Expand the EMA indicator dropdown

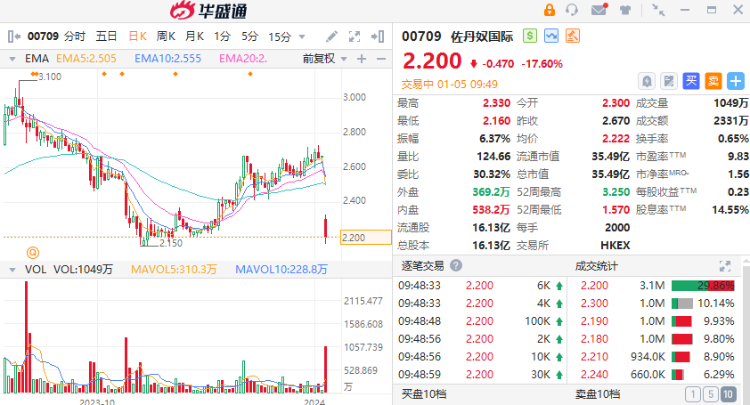tap(12, 59)
